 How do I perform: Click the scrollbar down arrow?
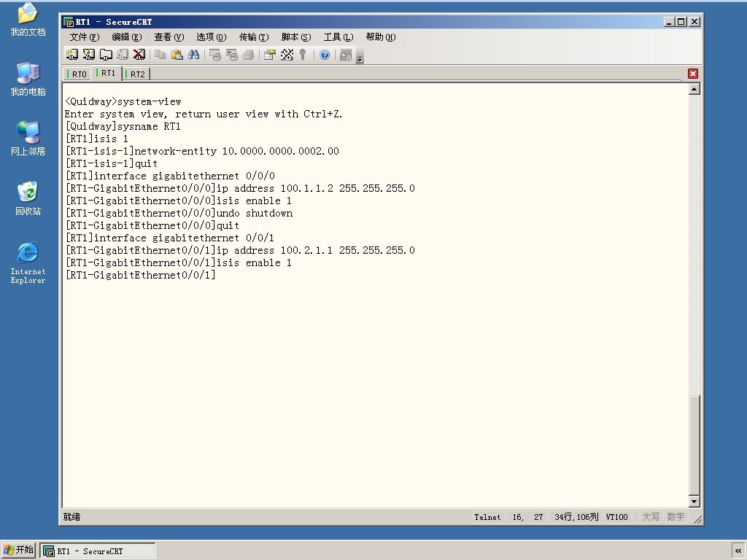694,501
